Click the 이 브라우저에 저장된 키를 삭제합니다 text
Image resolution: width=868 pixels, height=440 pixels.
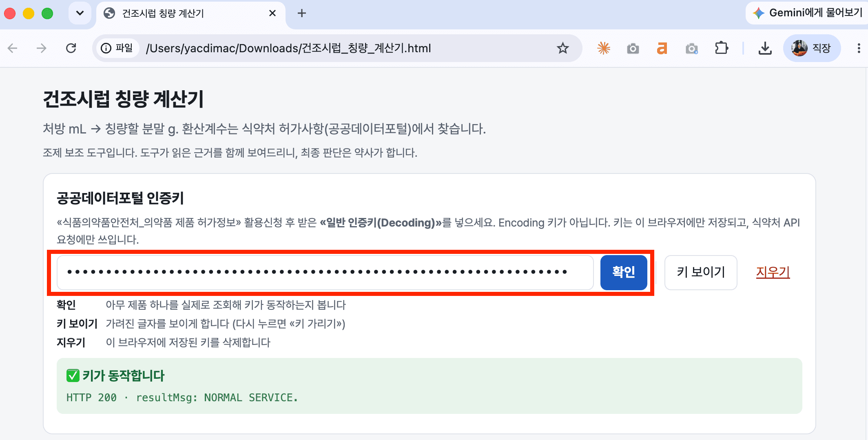(188, 342)
